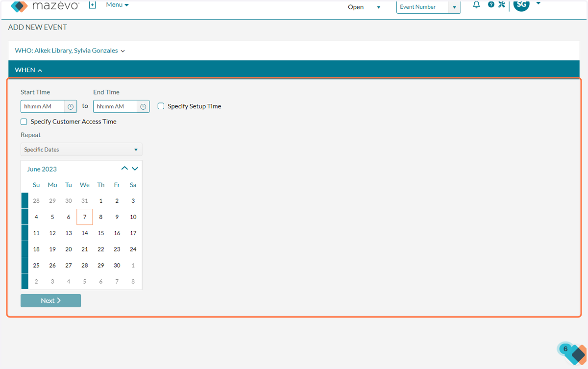Enable Specify Setup Time checkbox
588x369 pixels.
[161, 106]
